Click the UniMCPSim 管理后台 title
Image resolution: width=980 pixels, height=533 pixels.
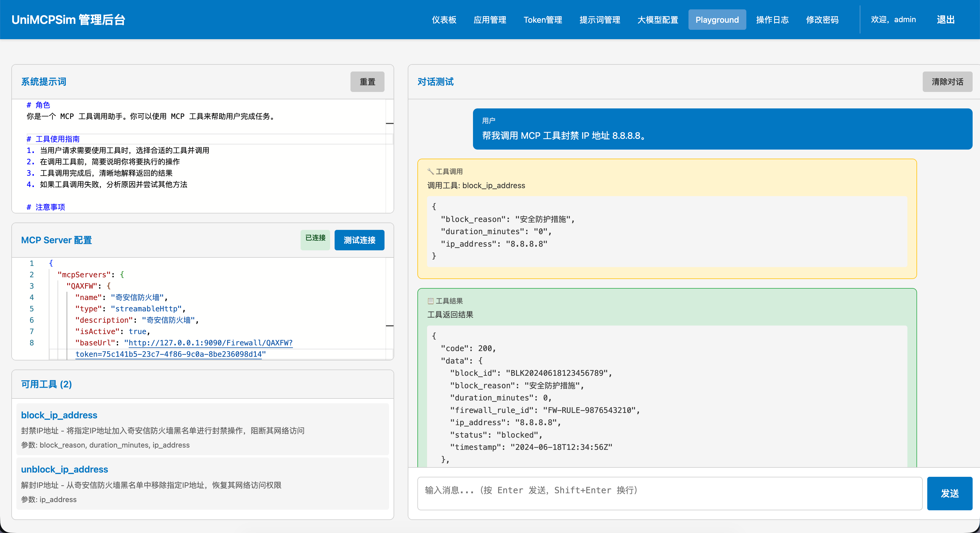pyautogui.click(x=68, y=19)
